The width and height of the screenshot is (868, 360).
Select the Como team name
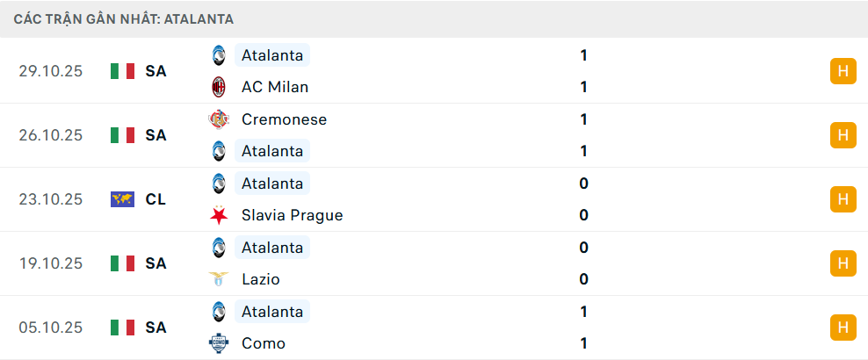pos(264,343)
